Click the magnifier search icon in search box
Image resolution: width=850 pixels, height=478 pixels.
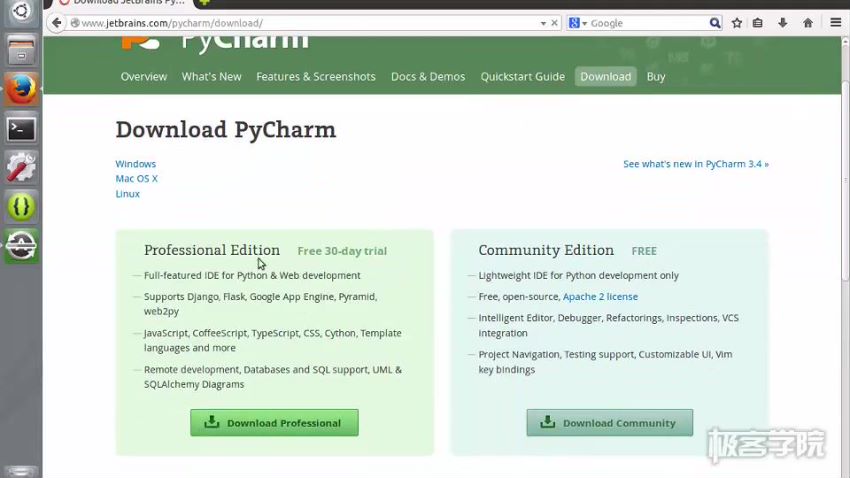[x=715, y=23]
